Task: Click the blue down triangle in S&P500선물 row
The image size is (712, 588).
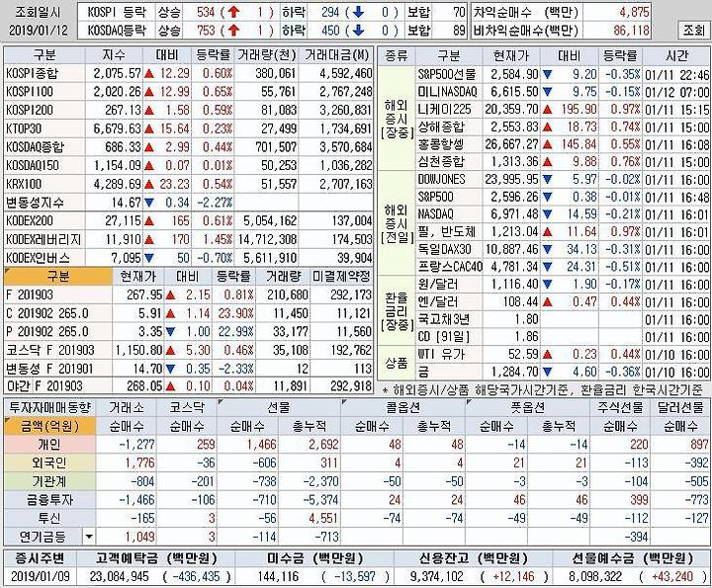Action: click(x=547, y=74)
